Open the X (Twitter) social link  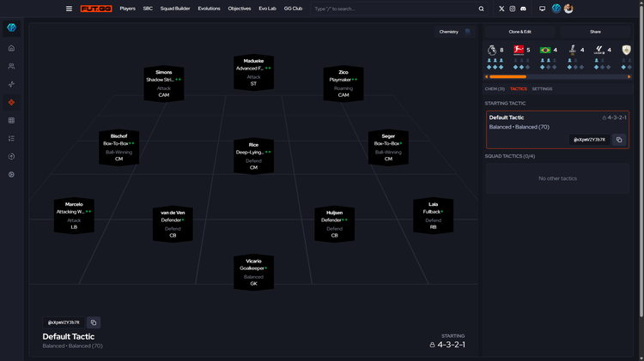pyautogui.click(x=501, y=9)
